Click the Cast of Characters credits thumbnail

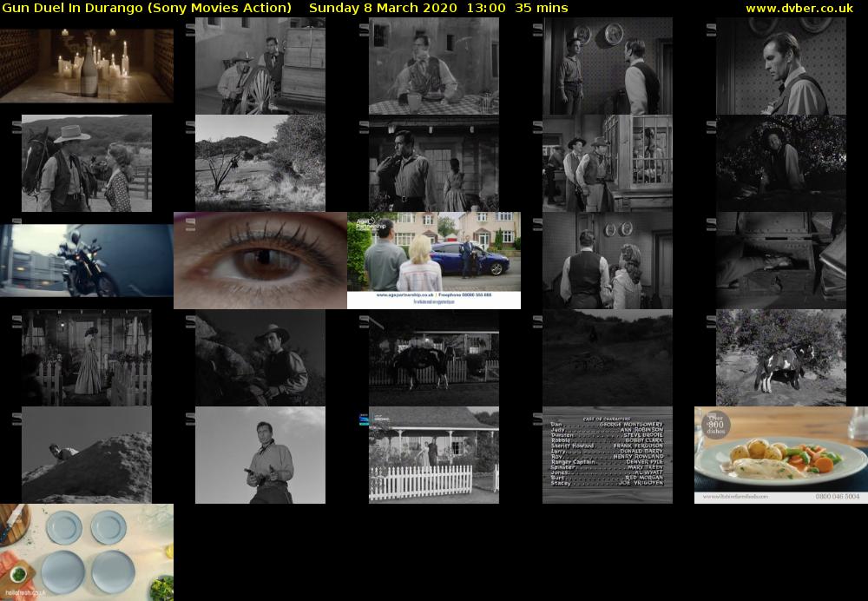click(608, 455)
